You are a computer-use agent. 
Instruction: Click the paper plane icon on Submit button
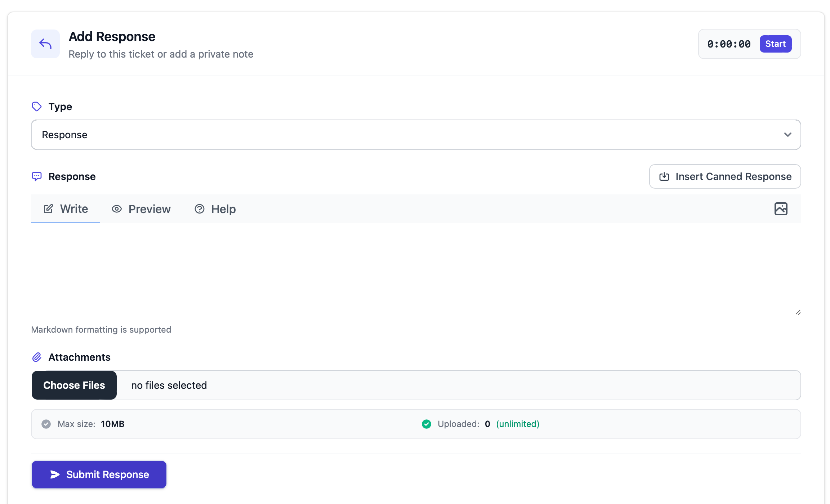coord(55,474)
